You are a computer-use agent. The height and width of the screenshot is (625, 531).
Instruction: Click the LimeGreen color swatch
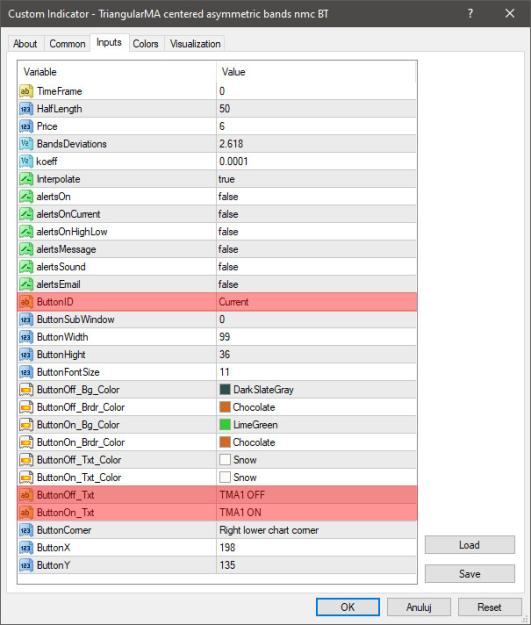(225, 425)
